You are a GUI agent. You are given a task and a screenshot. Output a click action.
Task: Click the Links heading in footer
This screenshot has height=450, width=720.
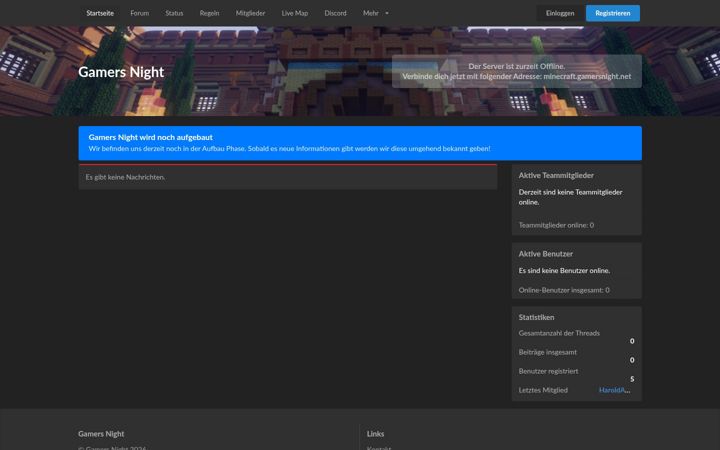pos(375,434)
